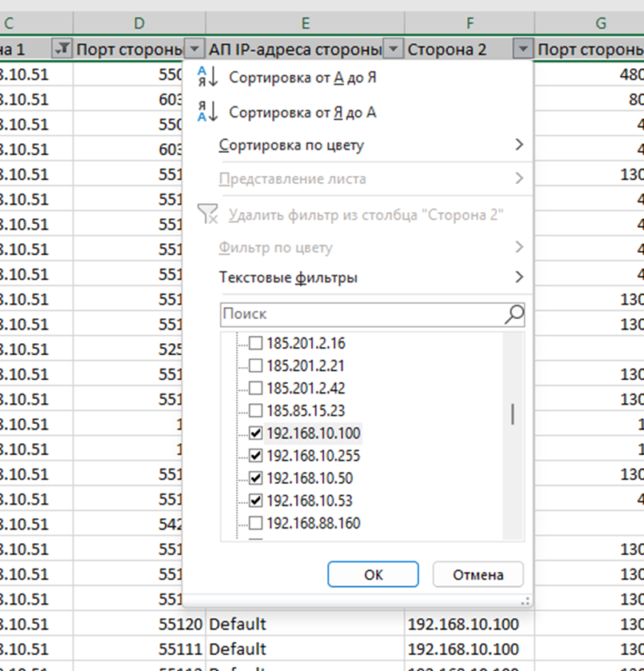Open the filter dropdown of column D

(194, 50)
